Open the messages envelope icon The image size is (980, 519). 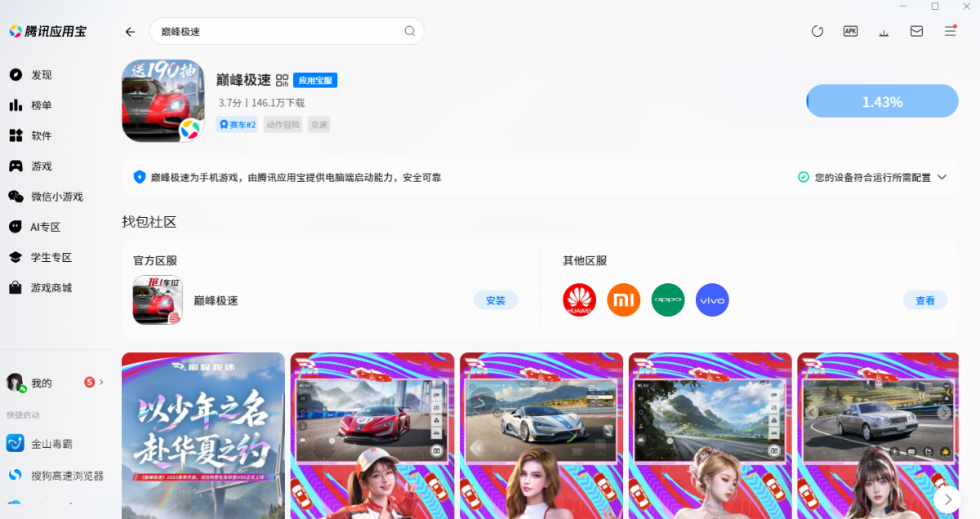pos(916,31)
